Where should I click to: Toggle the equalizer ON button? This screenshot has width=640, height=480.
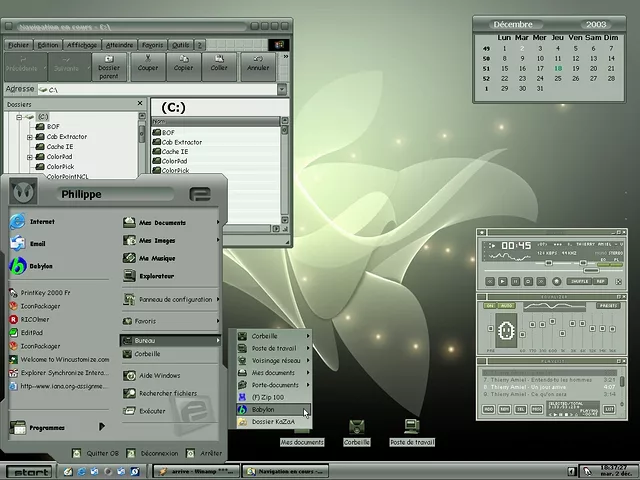(490, 305)
